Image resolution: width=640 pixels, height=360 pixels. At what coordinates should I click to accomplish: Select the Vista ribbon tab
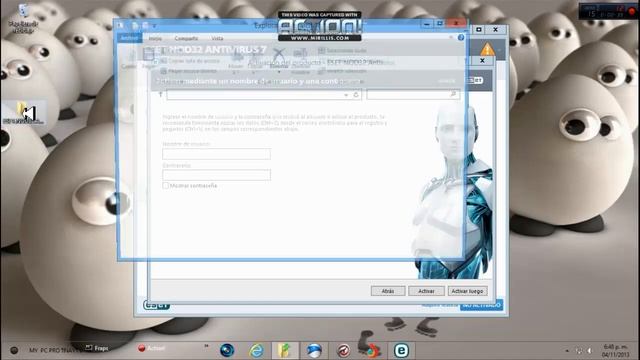point(217,38)
